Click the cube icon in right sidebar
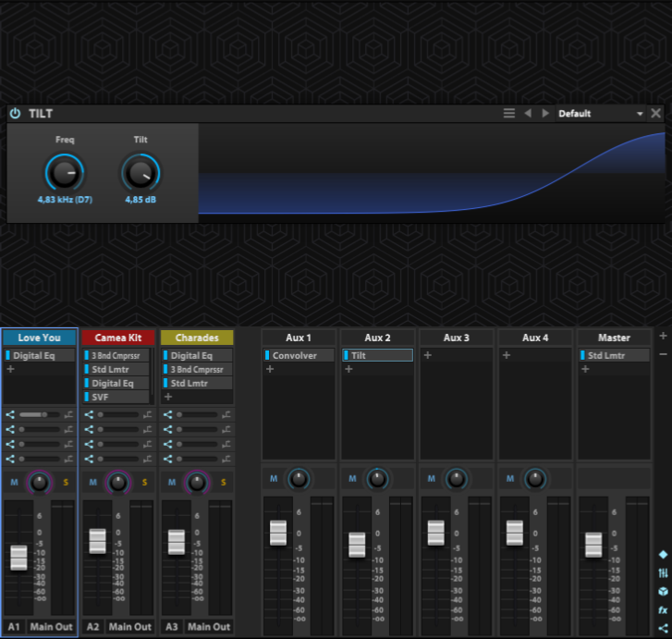Viewport: 672px width, 639px height. pyautogui.click(x=663, y=592)
